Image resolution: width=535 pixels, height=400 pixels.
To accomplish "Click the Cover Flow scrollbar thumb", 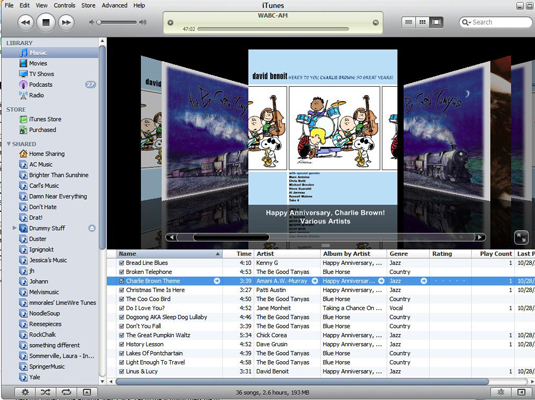I will click(231, 237).
